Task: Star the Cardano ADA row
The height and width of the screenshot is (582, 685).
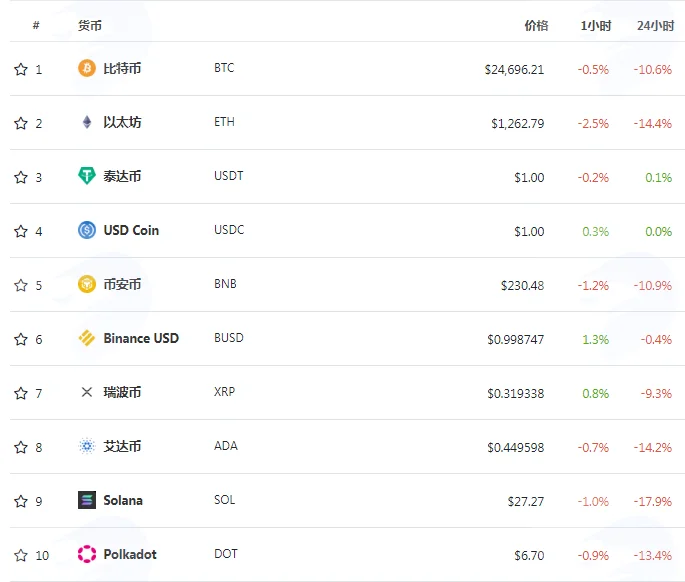Action: [x=21, y=447]
